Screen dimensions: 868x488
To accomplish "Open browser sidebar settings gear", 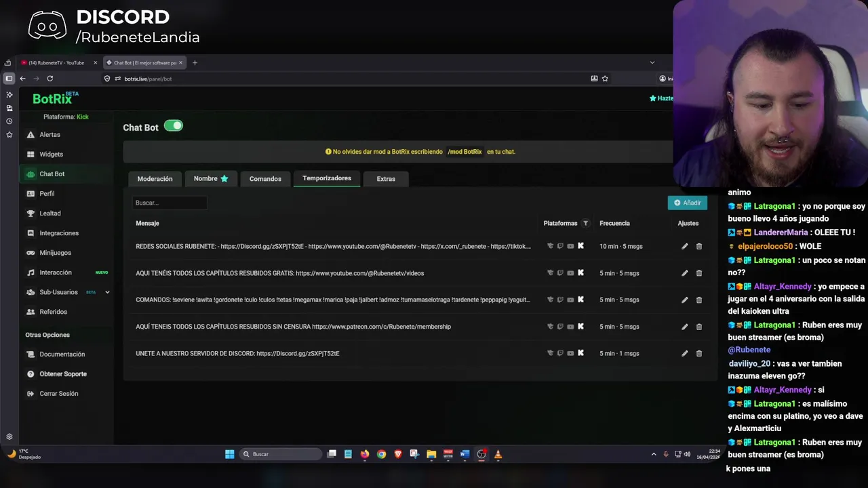I will point(9,437).
